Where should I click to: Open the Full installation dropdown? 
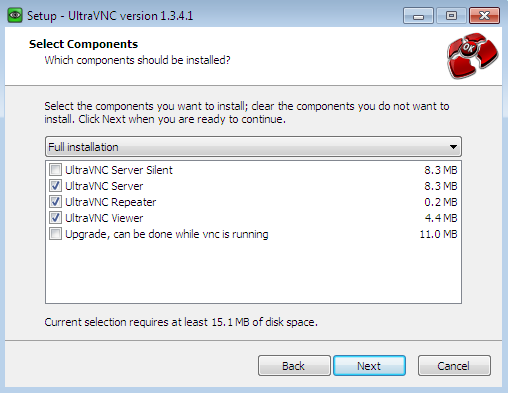[253, 147]
